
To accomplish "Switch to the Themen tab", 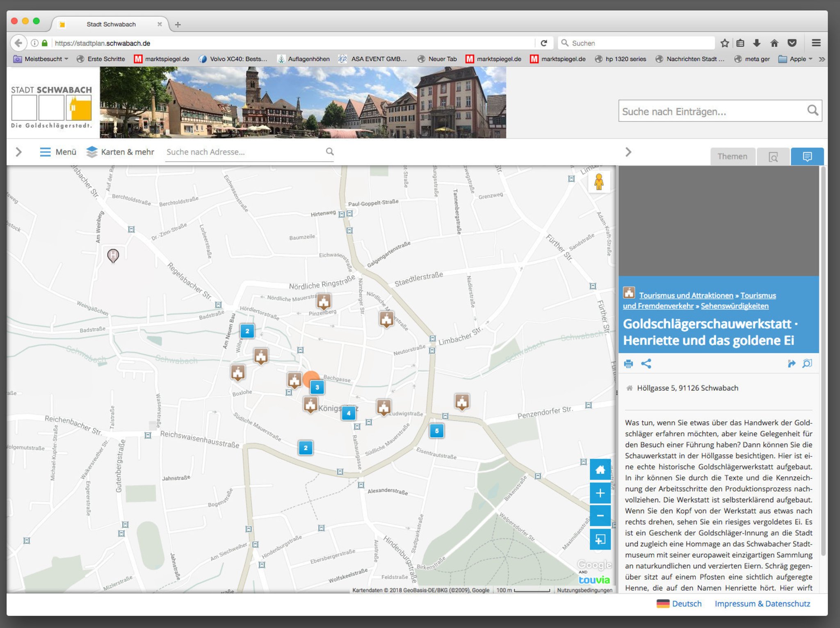I will [733, 156].
